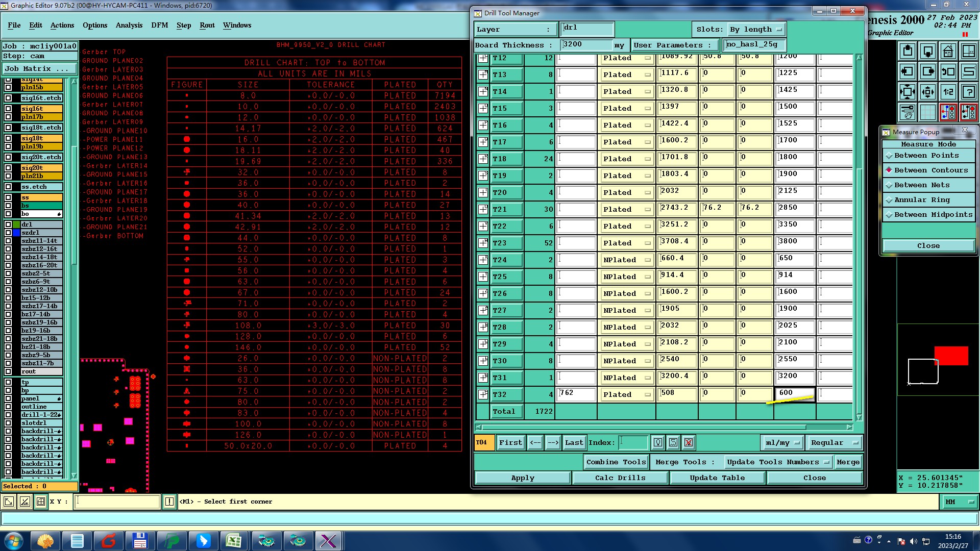Click the Home view icon

[948, 51]
